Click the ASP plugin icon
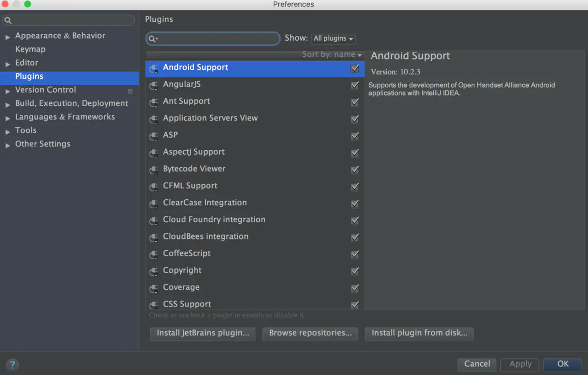 [x=154, y=136]
